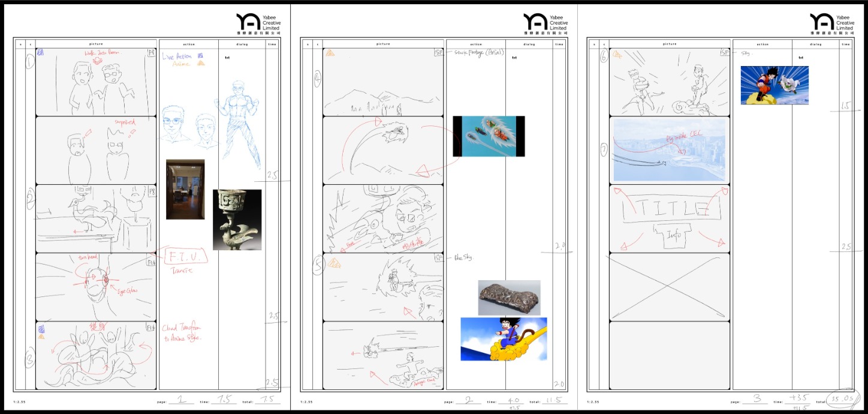Screen dimensions: 868x414
Task: Click the "1:2.35" ratio label on page 1
Action: [x=19, y=401]
